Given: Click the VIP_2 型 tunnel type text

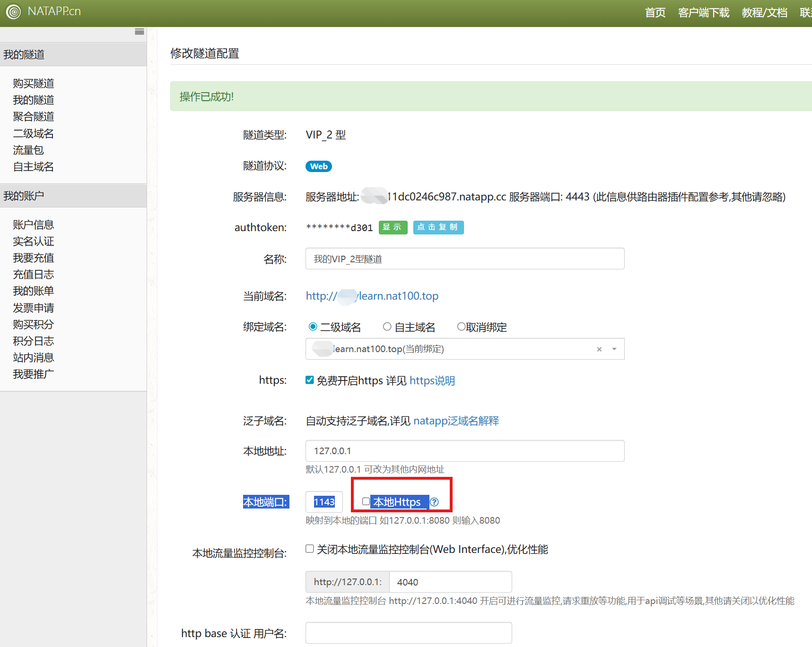Looking at the screenshot, I should point(326,135).
